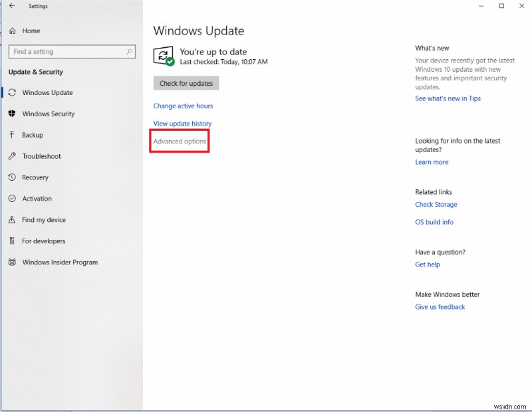Open the Advanced options link

[x=179, y=141]
